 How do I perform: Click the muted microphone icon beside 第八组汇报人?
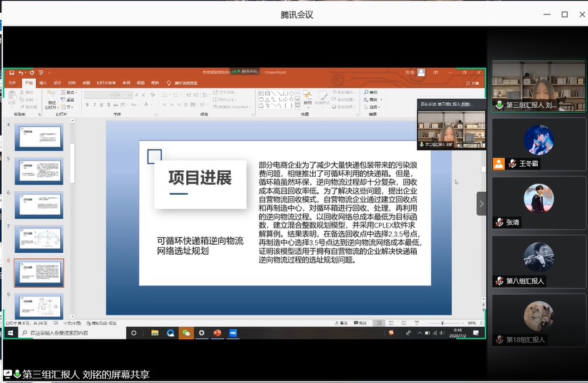[x=499, y=281]
